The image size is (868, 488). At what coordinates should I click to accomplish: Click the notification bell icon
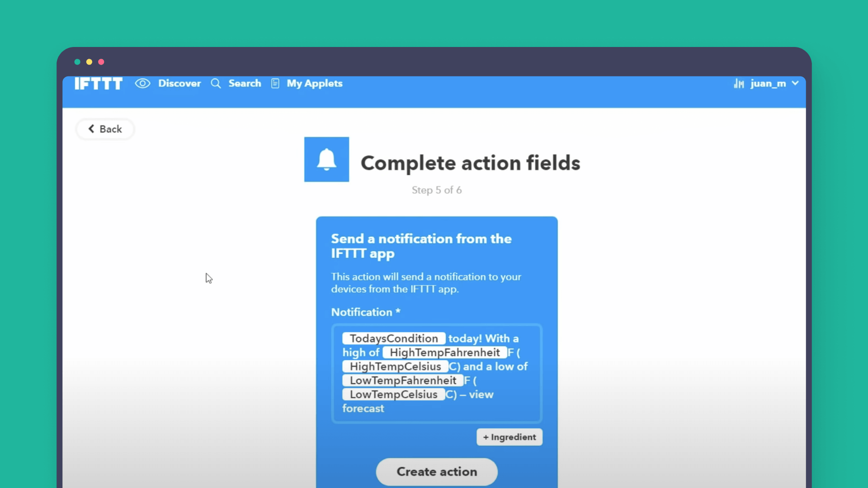pyautogui.click(x=327, y=159)
